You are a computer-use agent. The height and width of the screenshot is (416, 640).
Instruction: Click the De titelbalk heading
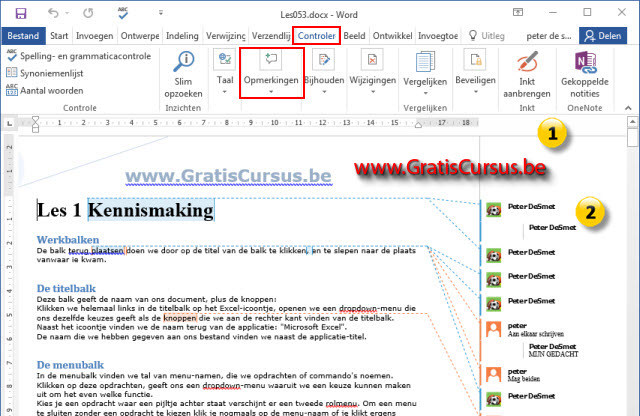coord(66,289)
